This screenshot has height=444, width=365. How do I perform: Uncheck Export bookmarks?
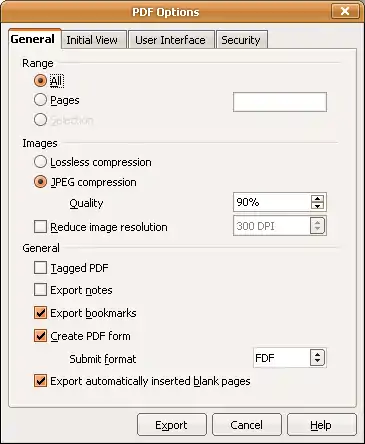[x=40, y=313]
